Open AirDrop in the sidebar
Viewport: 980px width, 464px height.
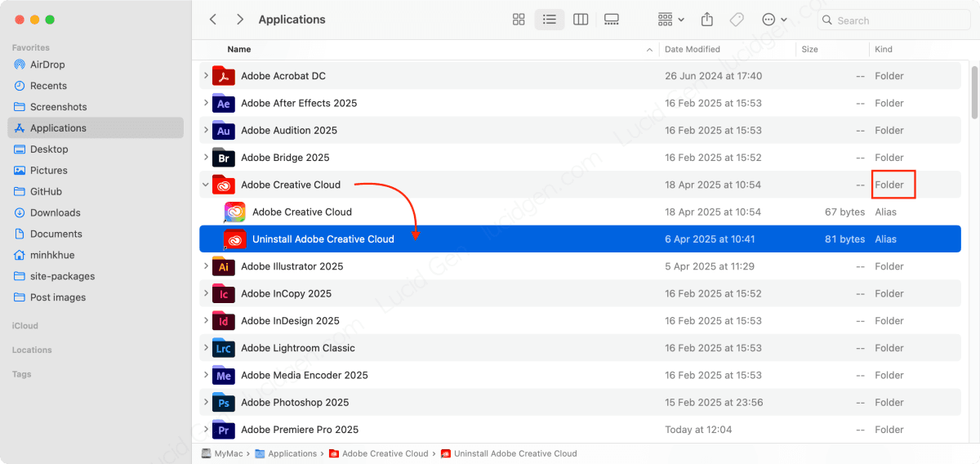[96, 65]
